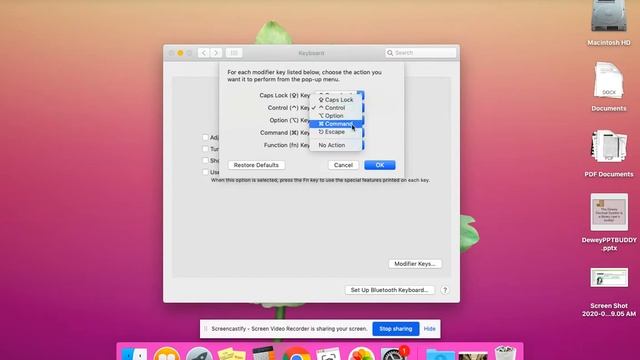Open the Modifier Keys… button
Screen dimensions: 640x360
coord(415,264)
